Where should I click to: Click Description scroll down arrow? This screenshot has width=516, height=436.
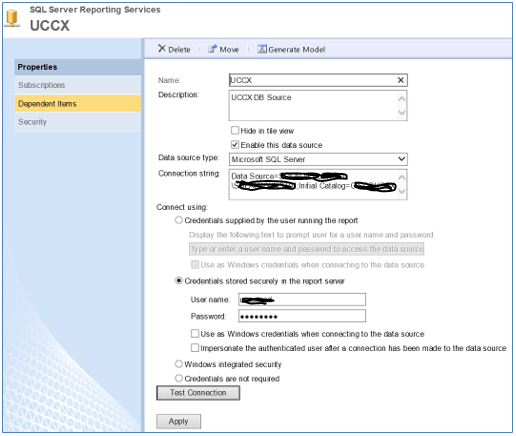pos(402,112)
